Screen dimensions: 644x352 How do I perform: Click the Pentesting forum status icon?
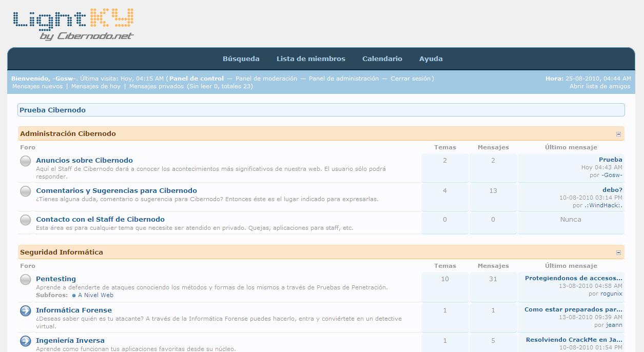[26, 280]
